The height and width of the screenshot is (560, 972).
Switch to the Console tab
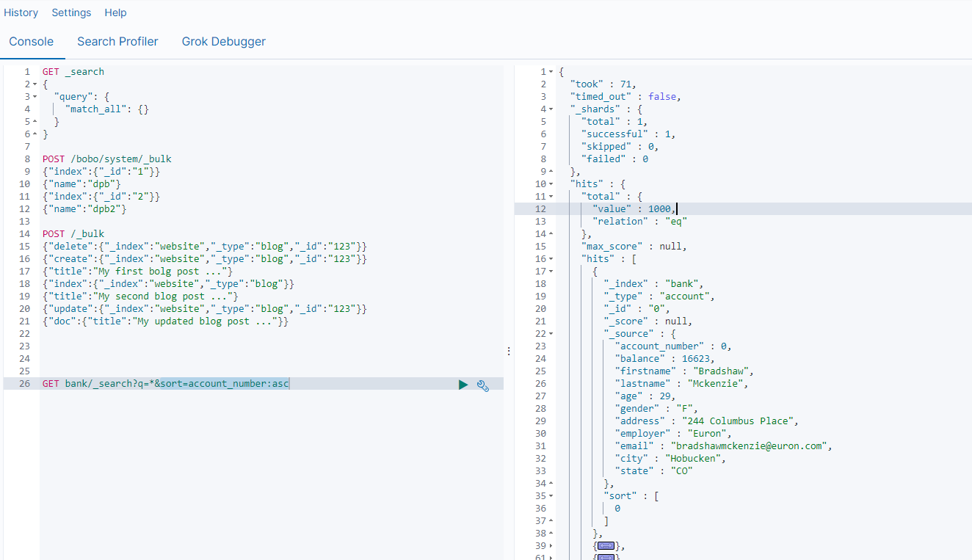coord(32,42)
